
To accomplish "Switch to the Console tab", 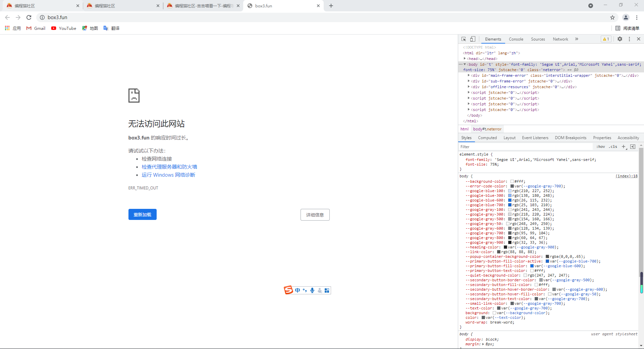I will (516, 39).
